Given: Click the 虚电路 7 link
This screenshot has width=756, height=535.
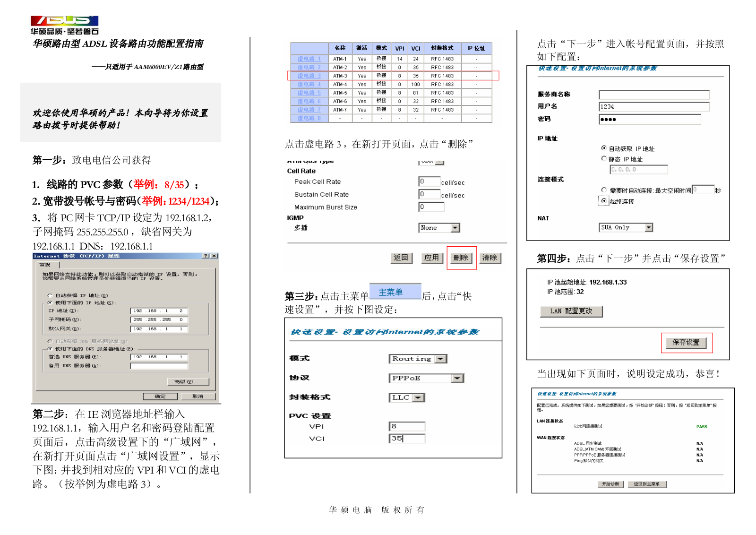Looking at the screenshot, I should coord(309,110).
